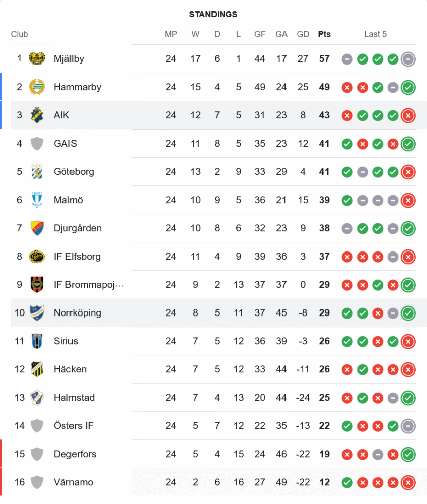Click the Club column header

20,34
